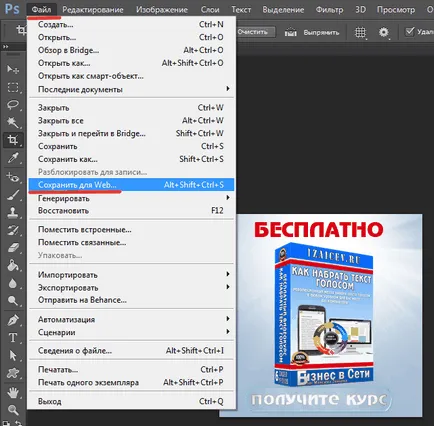Screen dimensions: 434x426
Task: Choose Открыть... menu entry
Action: (131, 37)
